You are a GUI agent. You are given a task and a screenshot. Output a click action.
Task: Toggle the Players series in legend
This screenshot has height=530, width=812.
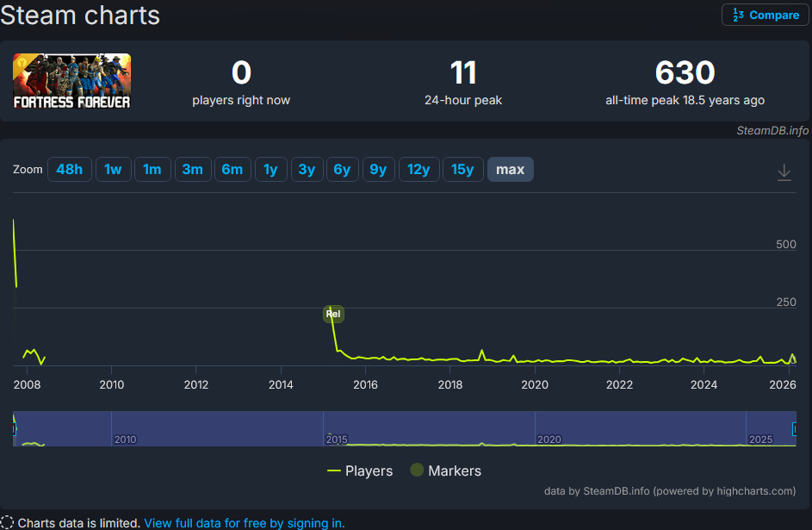(360, 471)
